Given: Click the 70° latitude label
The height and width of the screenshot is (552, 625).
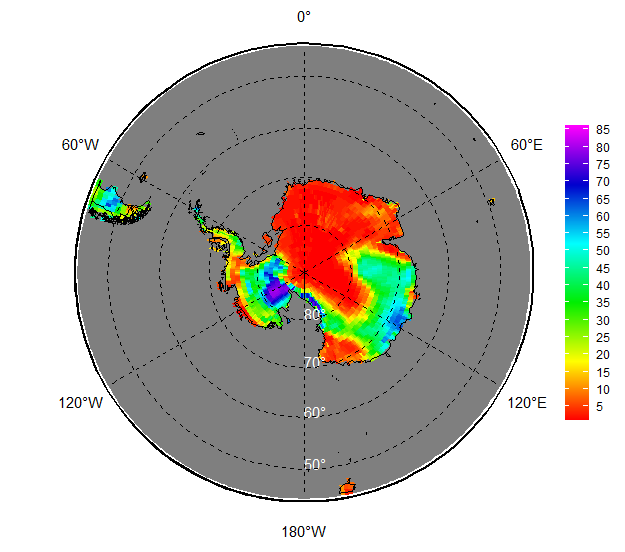Looking at the screenshot, I should (313, 362).
